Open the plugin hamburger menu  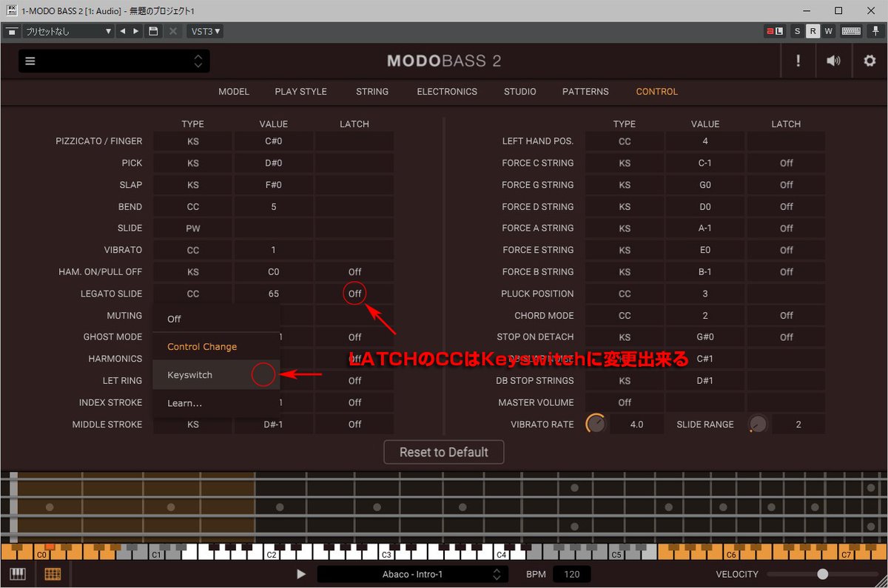pyautogui.click(x=30, y=61)
